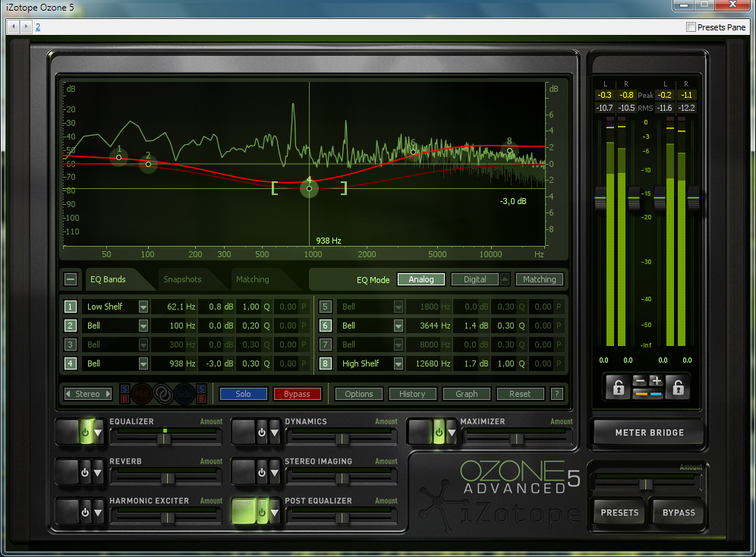Toggle the Dynamics module power button
756x557 pixels.
point(261,433)
